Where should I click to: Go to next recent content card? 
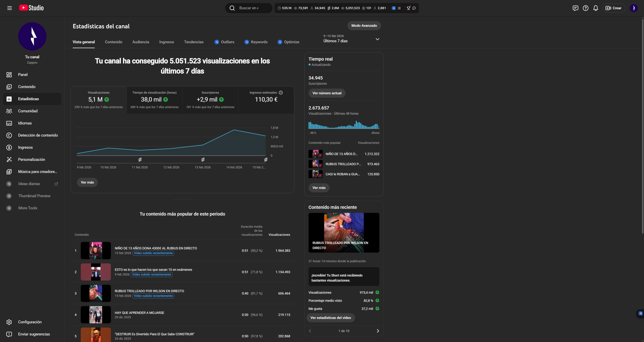point(378,331)
